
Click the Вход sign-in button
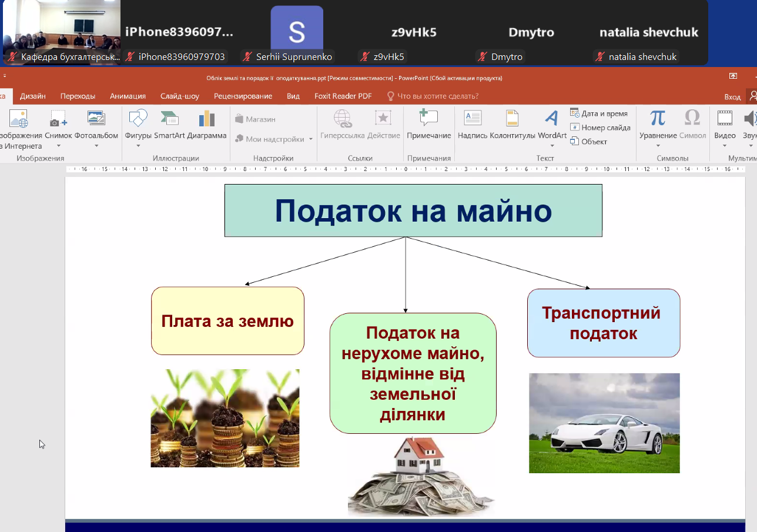click(732, 96)
